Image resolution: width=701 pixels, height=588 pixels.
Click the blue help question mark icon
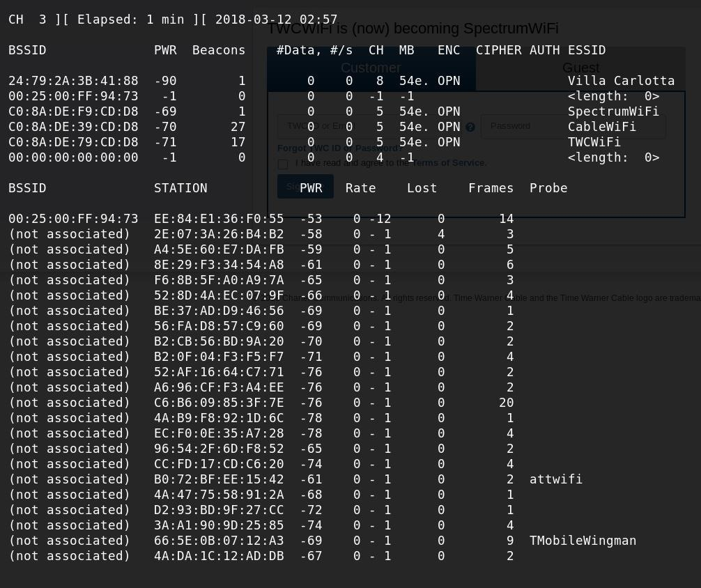(470, 127)
